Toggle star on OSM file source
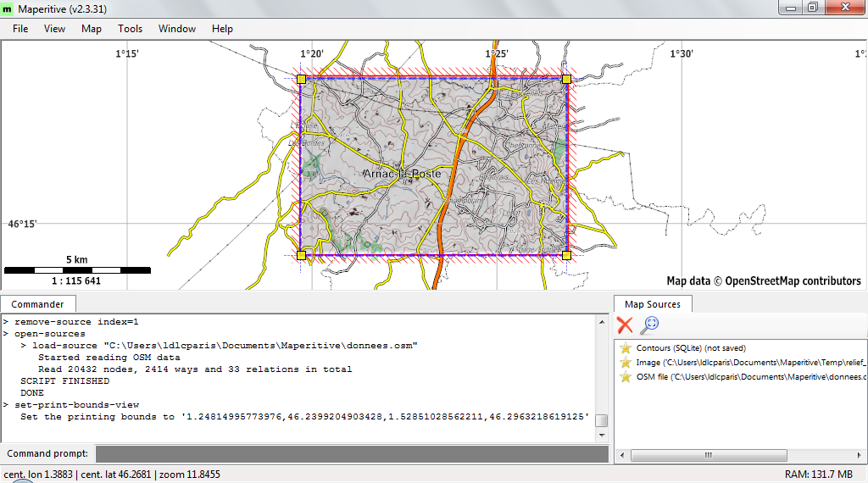The height and width of the screenshot is (483, 868). 626,377
